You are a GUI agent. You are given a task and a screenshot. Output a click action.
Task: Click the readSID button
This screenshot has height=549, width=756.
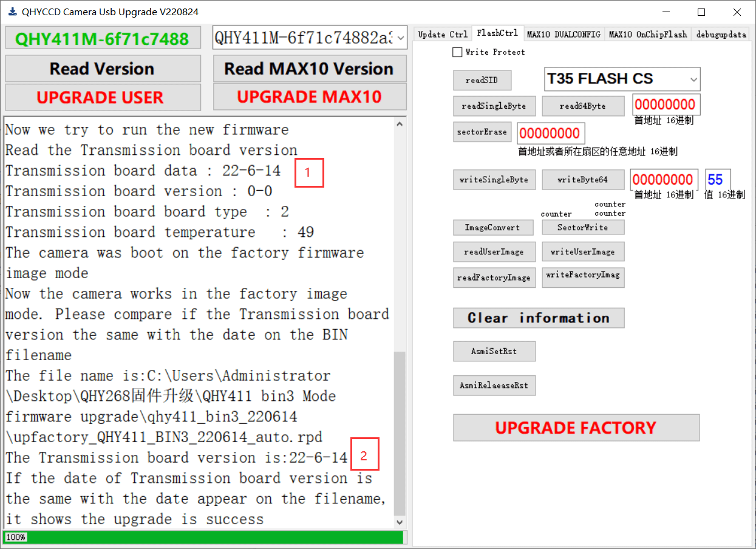[483, 80]
